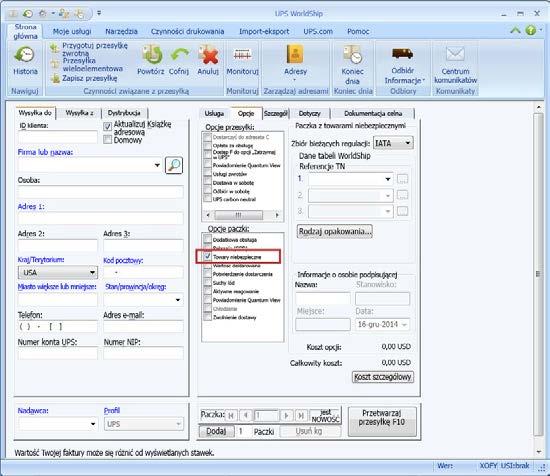Open the Adresy address book icon
This screenshot has width=550, height=476.
click(295, 54)
